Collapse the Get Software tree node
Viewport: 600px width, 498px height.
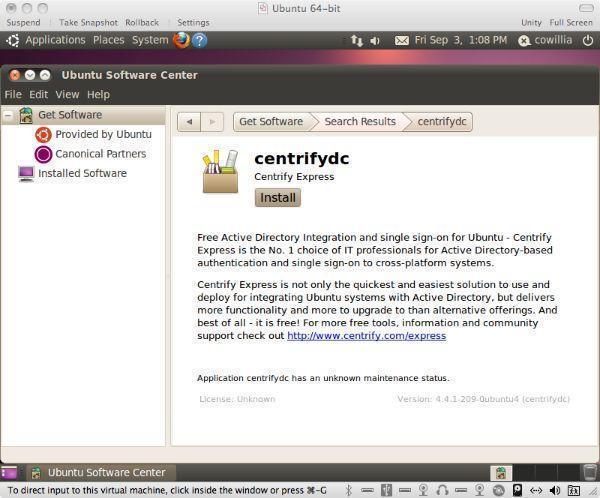pos(8,115)
